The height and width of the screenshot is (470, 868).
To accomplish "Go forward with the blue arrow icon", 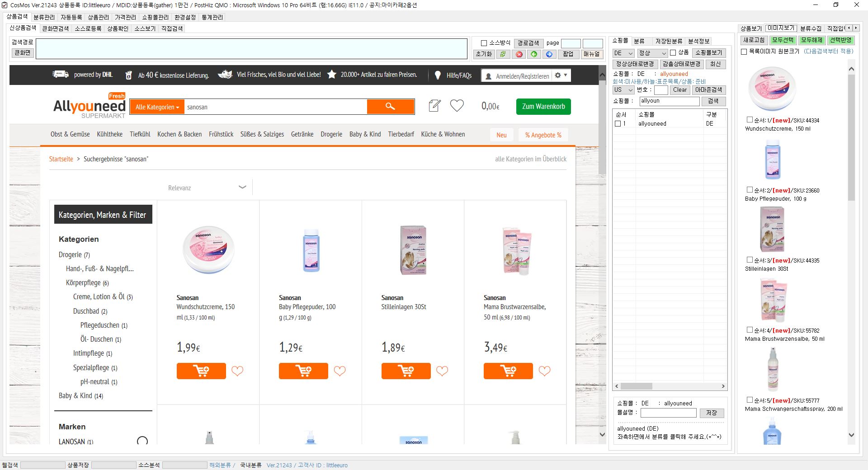I will [x=549, y=54].
